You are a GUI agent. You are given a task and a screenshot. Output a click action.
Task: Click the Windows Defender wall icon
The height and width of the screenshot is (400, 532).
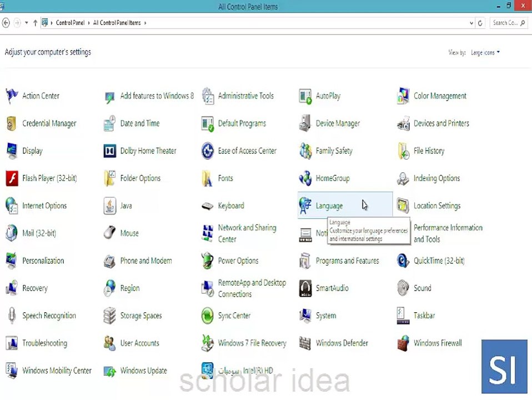pyautogui.click(x=305, y=343)
